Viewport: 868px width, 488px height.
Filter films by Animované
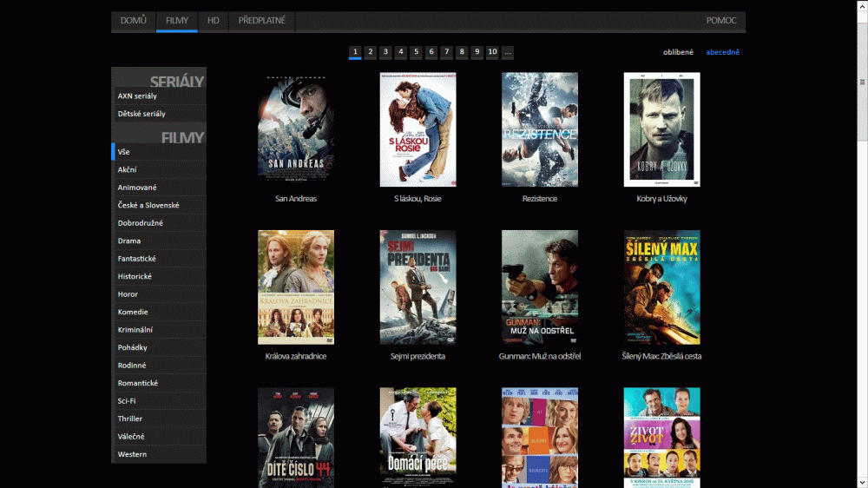[x=159, y=188]
